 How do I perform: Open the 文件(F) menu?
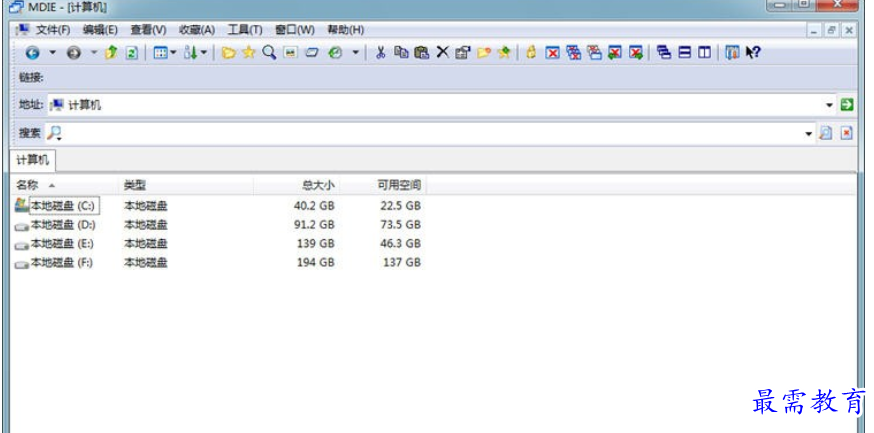point(52,30)
